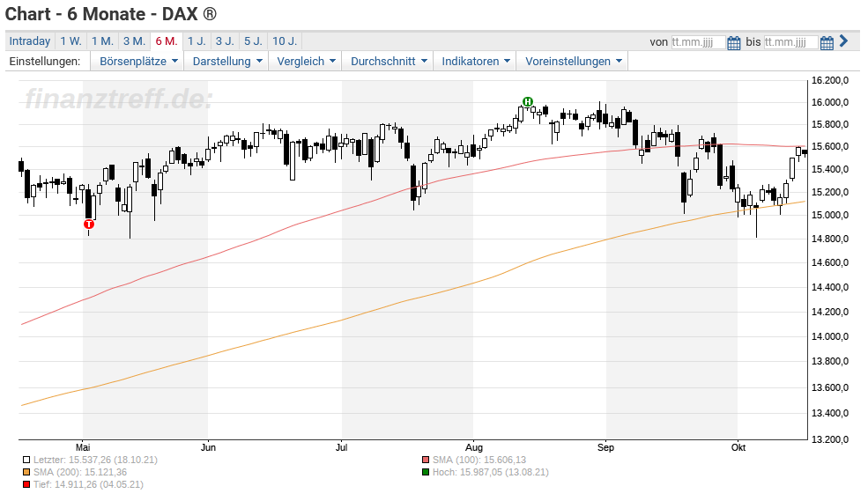Click the 'Letzter: 15.537,26 (18.10.21)' legend text

[95, 460]
